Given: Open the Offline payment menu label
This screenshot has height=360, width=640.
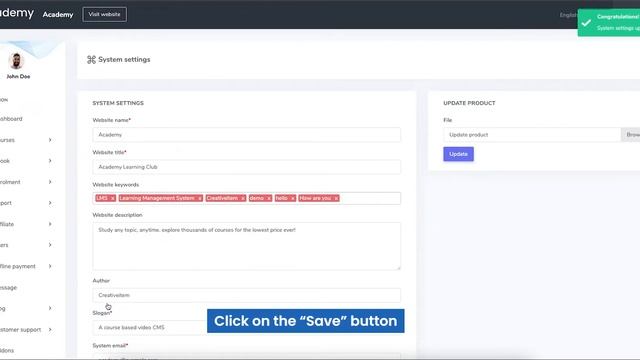Looking at the screenshot, I should point(18,266).
